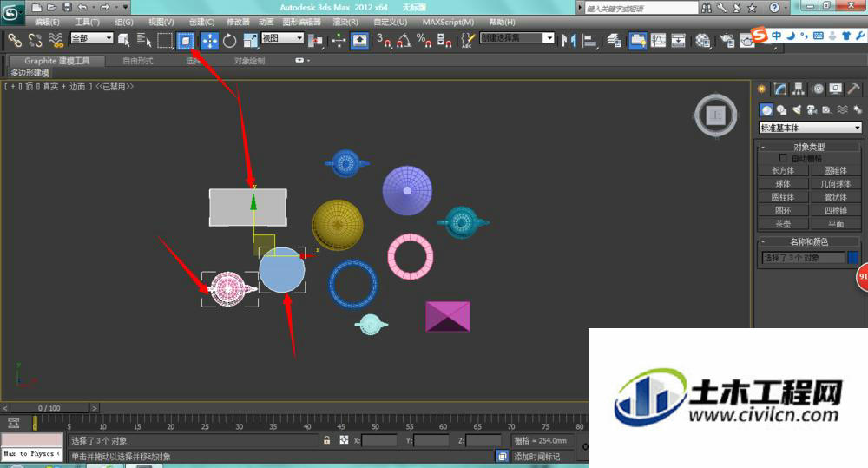Screen dimensions: 868x468
Task: Open the Manage Layers icon
Action: (x=614, y=41)
